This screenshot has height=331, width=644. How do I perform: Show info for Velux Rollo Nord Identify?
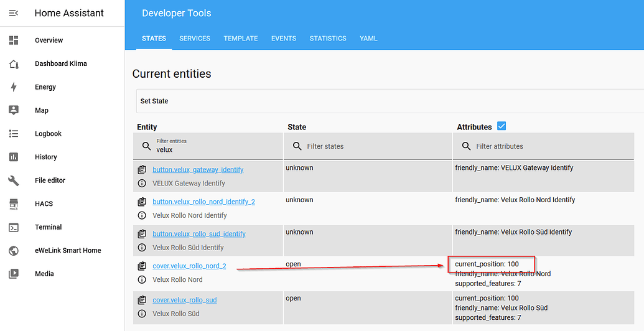(x=142, y=215)
